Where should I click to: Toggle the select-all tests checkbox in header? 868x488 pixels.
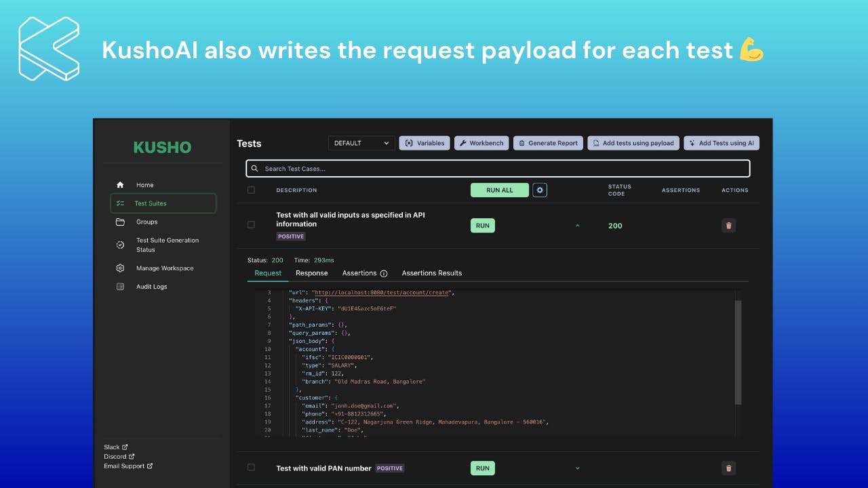tap(251, 190)
